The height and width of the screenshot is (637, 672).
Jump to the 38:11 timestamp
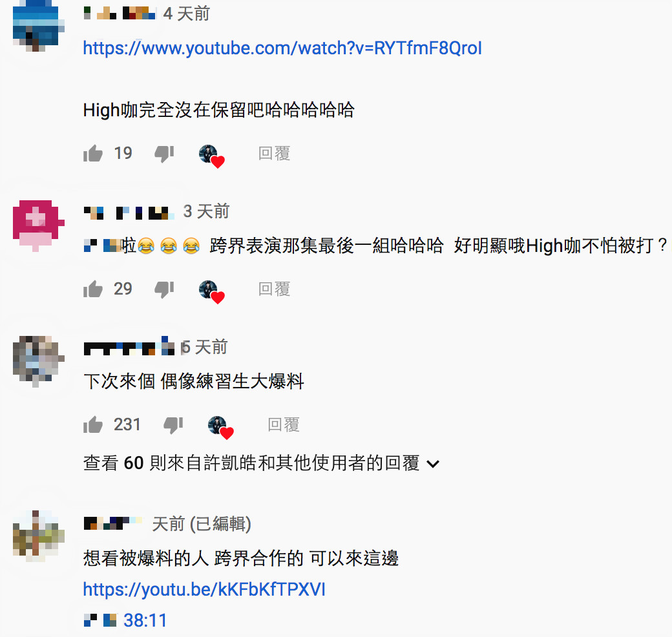point(145,620)
